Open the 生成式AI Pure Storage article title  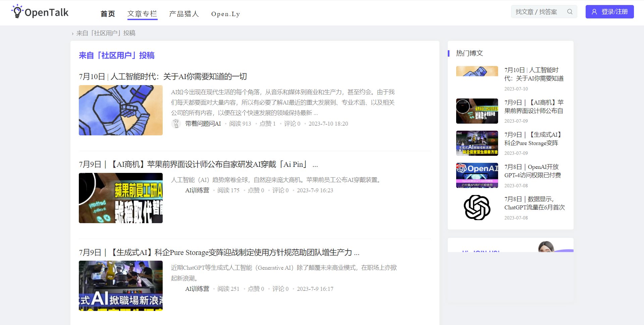[219, 252]
